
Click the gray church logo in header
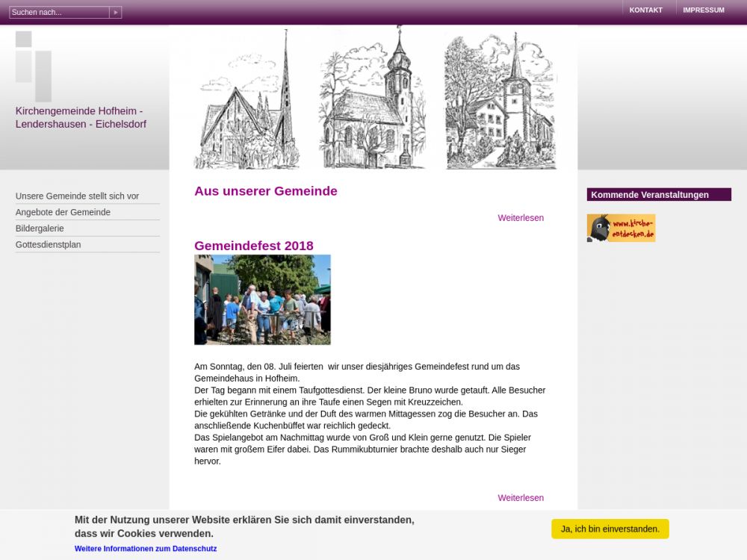[x=34, y=66]
